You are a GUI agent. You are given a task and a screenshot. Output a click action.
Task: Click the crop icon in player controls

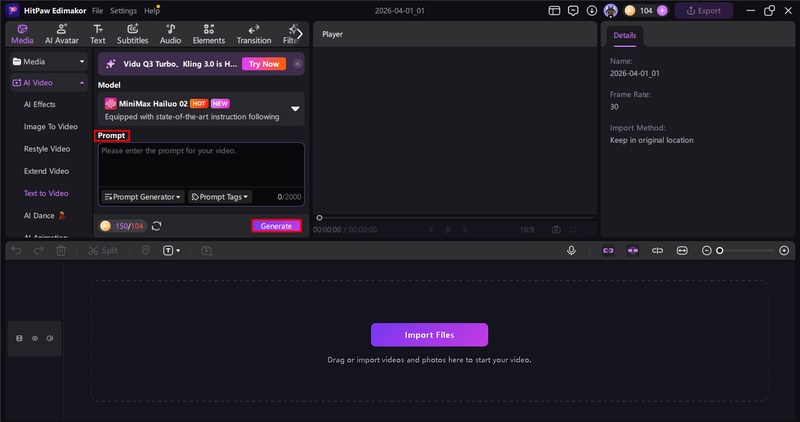tap(573, 230)
